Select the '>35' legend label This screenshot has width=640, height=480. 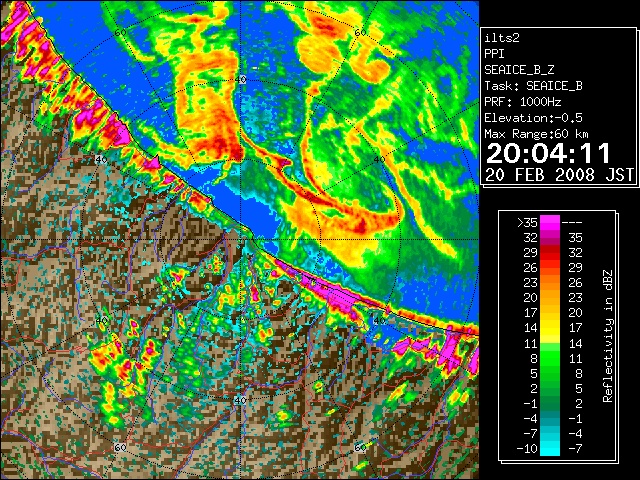(x=527, y=222)
